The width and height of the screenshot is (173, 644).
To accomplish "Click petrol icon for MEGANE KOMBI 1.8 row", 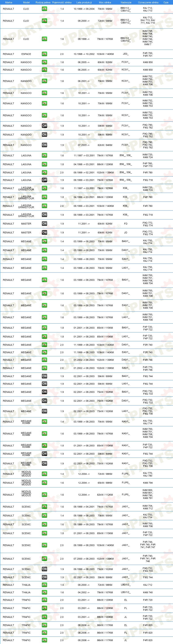I will pos(44,446).
